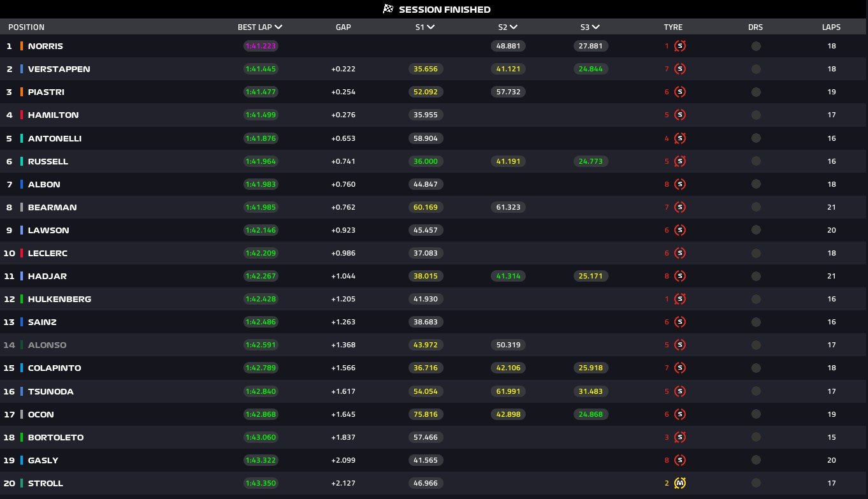Click the ALONSO driver name entry

pos(47,345)
